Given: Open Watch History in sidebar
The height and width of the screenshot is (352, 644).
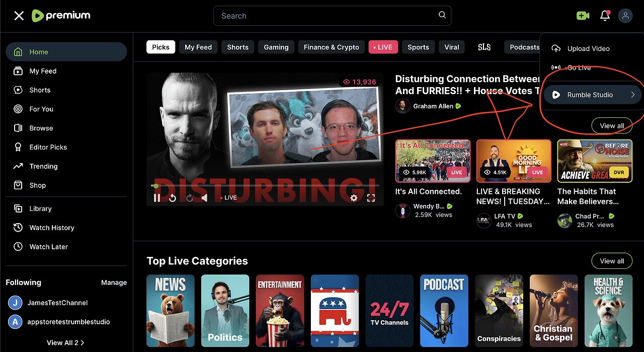Looking at the screenshot, I should 66,228.
